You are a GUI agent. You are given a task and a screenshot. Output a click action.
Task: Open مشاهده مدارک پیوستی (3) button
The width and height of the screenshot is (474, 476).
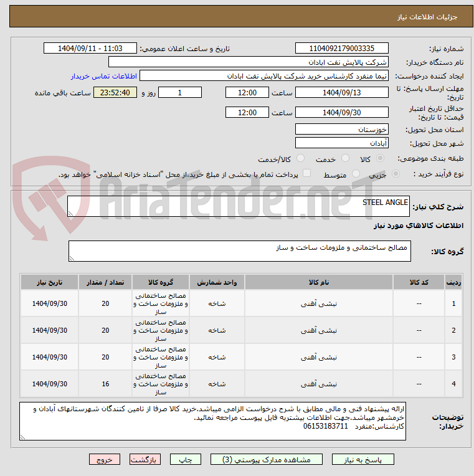click(x=267, y=459)
